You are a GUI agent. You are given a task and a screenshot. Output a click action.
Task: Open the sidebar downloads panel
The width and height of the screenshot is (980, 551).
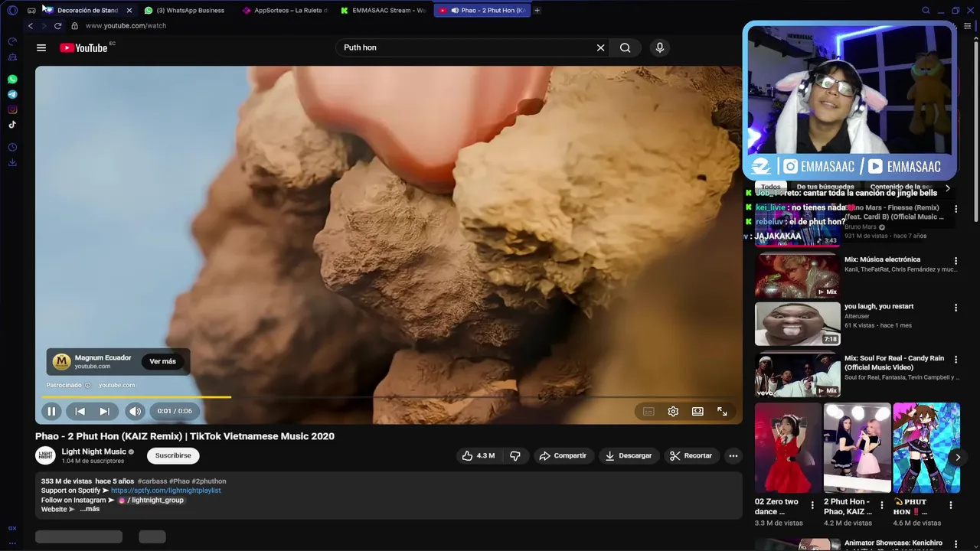(x=12, y=162)
